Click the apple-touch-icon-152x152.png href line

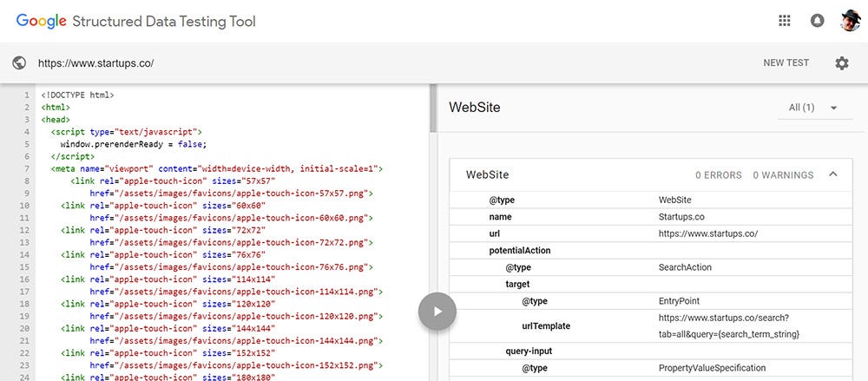(236, 365)
